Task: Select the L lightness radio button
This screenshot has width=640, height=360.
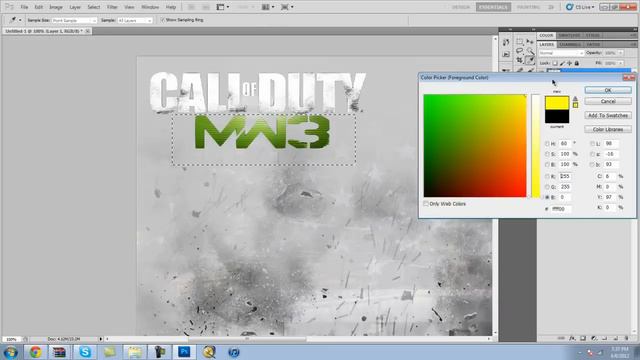Action: pyautogui.click(x=592, y=144)
